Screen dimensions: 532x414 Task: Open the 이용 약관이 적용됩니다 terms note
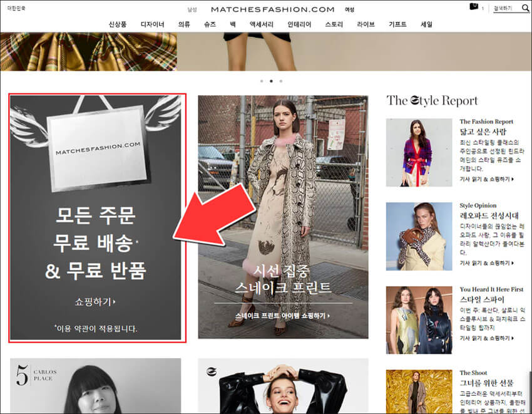click(x=96, y=328)
